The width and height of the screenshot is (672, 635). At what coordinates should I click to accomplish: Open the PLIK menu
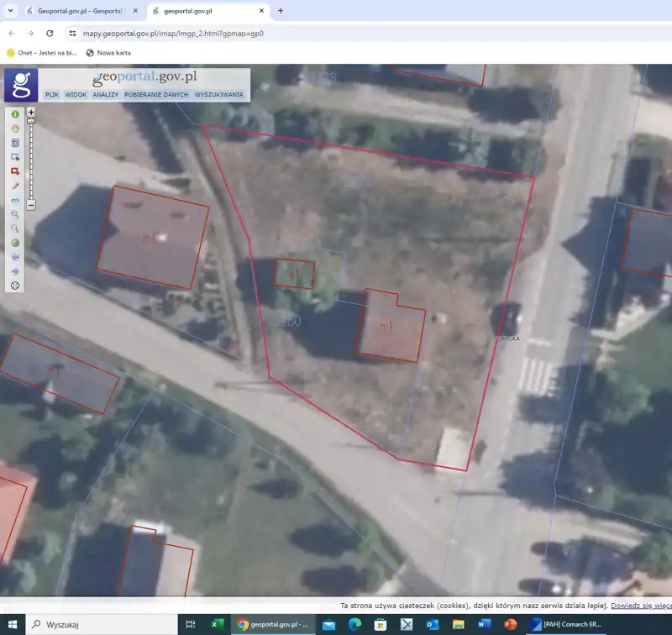(52, 95)
